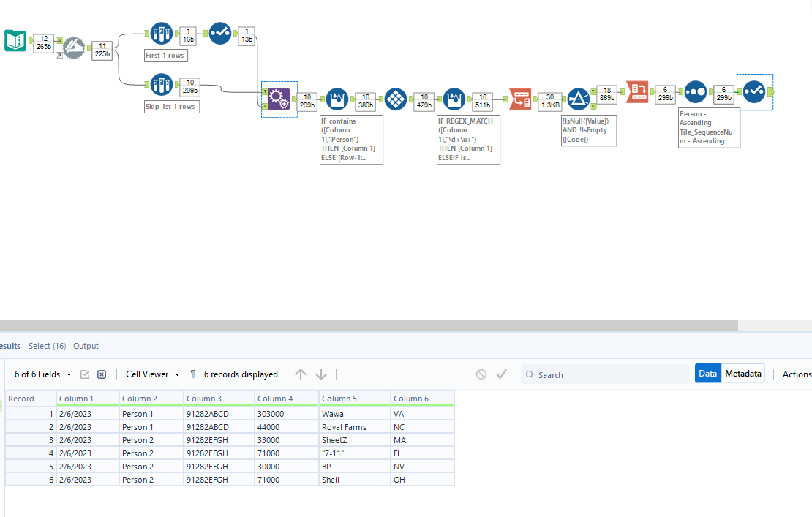Click the Sample tool labeled Skip 1st 1 rows
The width and height of the screenshot is (812, 517).
tap(161, 84)
